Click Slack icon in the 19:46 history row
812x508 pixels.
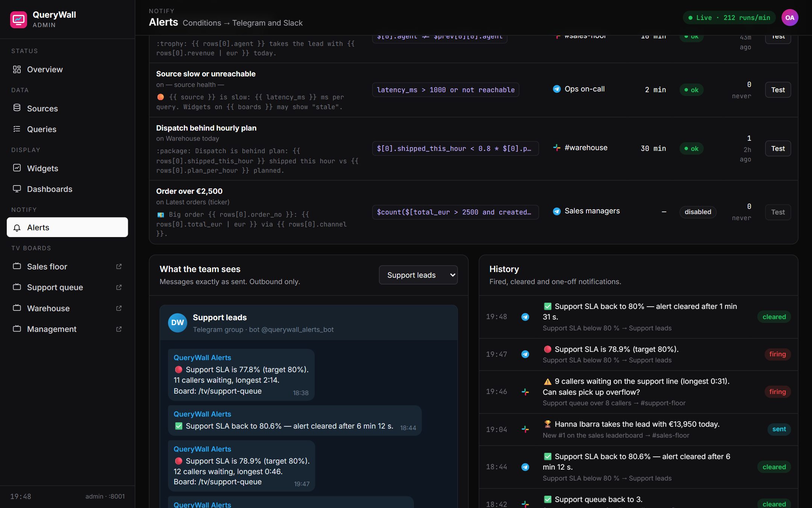(525, 392)
